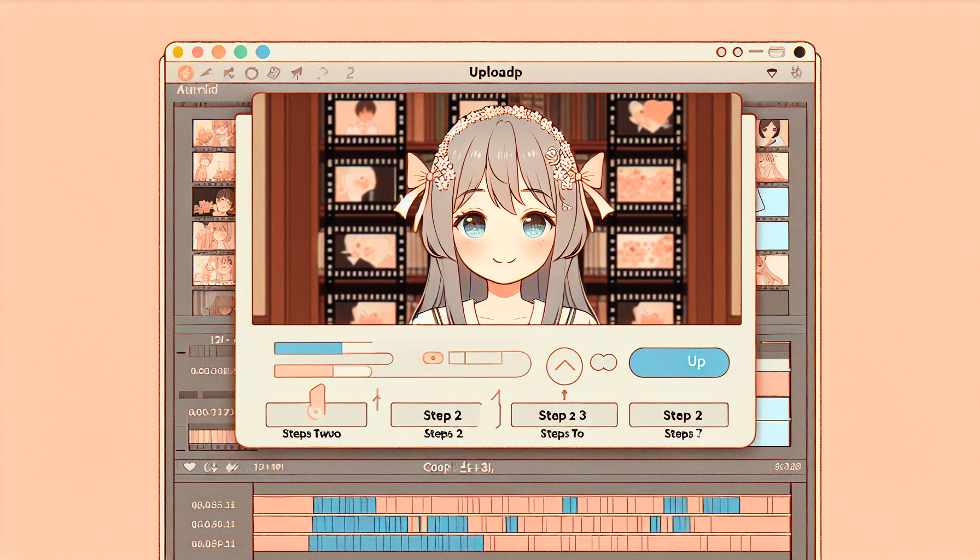Screen dimensions: 980x560
Task: Select the scissors icon in the status bar
Action: point(232,466)
